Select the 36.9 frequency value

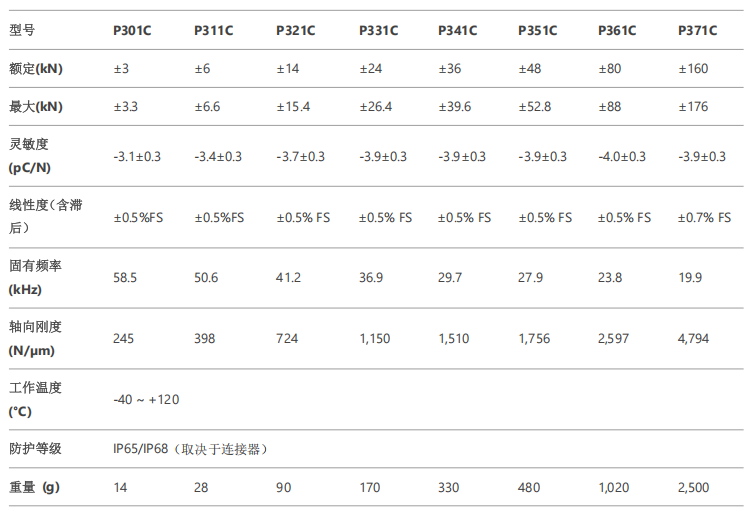pos(371,277)
